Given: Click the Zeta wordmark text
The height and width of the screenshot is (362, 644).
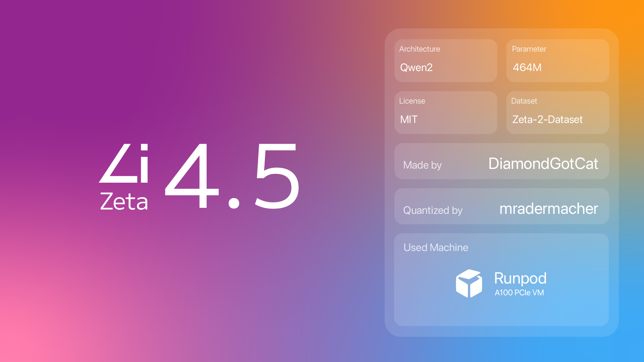Looking at the screenshot, I should pos(124,202).
